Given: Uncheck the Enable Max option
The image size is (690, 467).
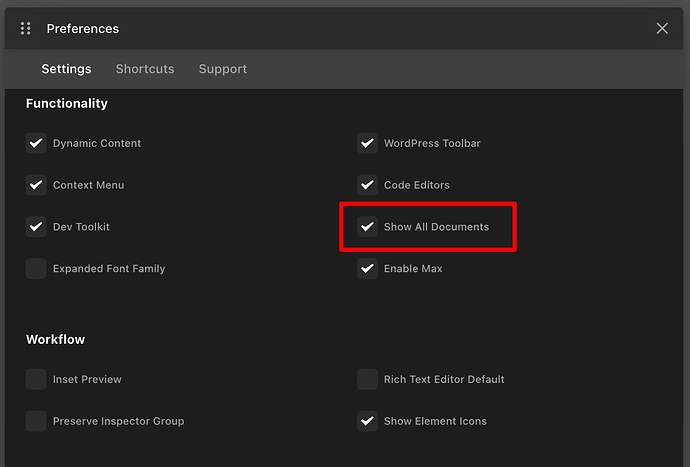Looking at the screenshot, I should point(367,269).
